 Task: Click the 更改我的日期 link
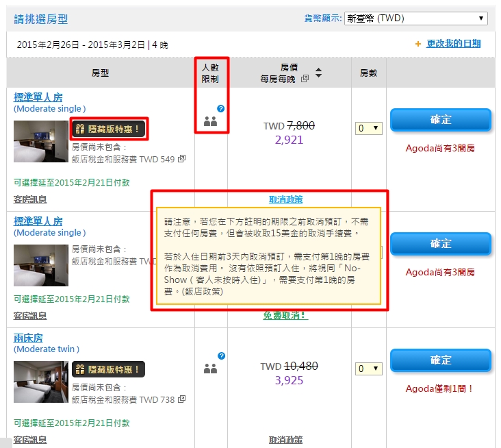point(453,44)
